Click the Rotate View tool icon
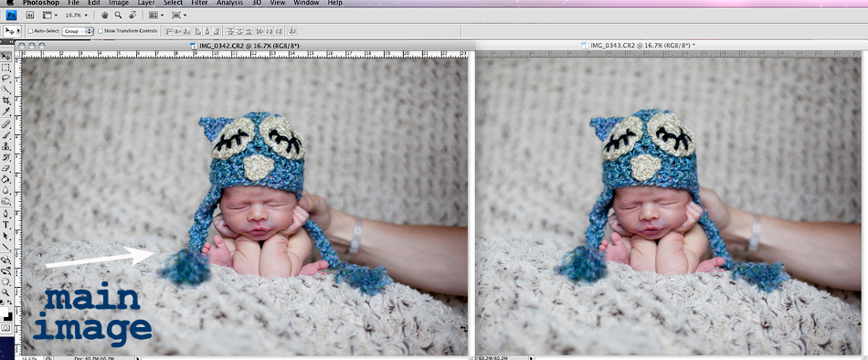 pos(132,15)
